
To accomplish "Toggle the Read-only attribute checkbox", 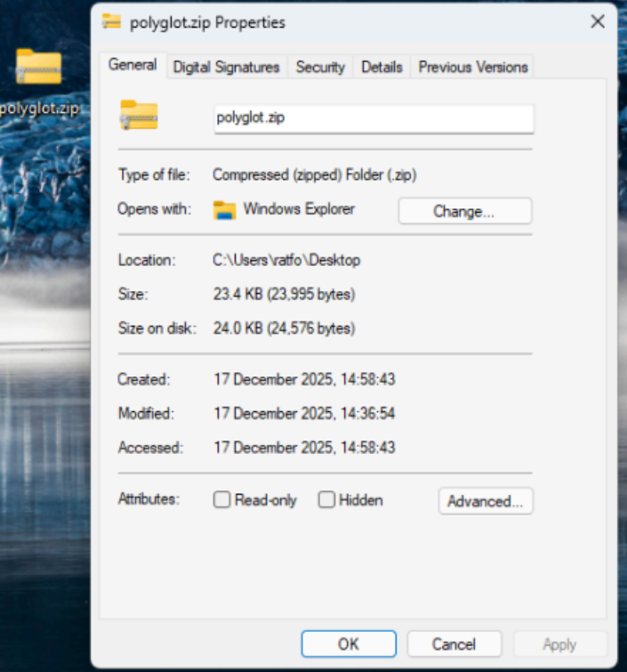I will tap(221, 500).
